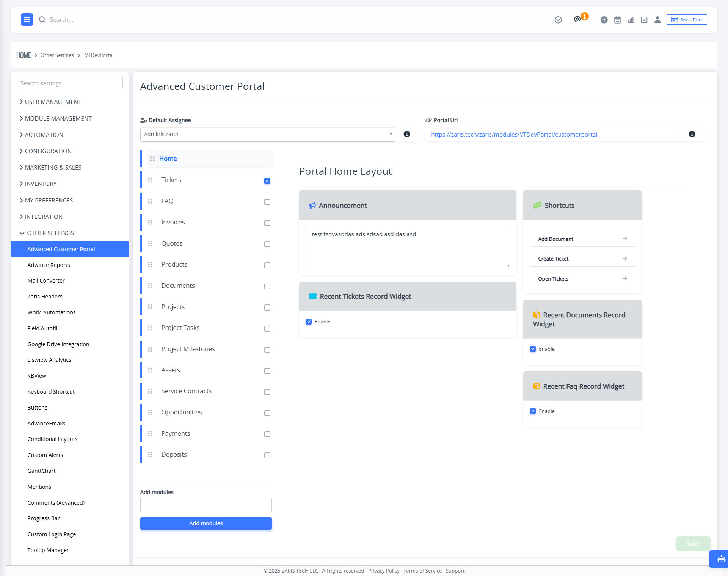This screenshot has height=576, width=728.
Task: Open the calendar icon
Action: click(x=617, y=20)
